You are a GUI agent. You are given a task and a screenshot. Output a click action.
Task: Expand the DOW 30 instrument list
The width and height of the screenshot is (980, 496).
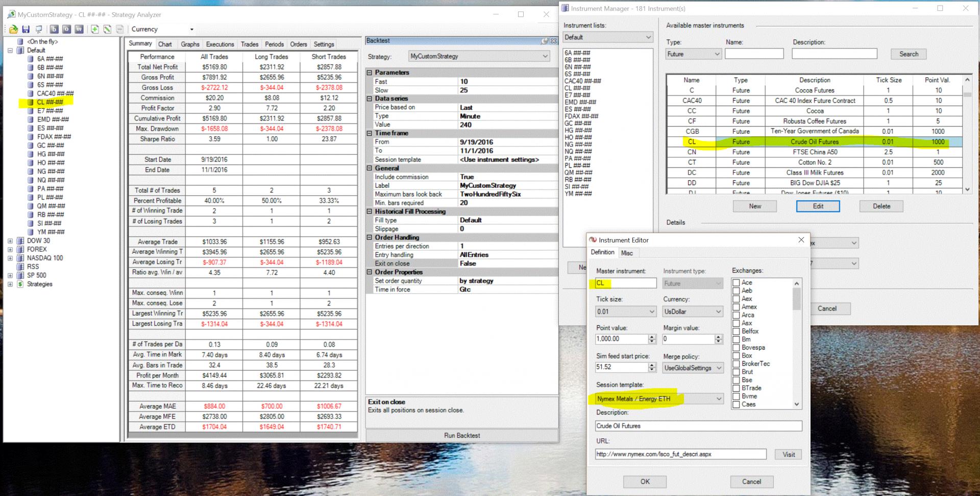point(10,241)
